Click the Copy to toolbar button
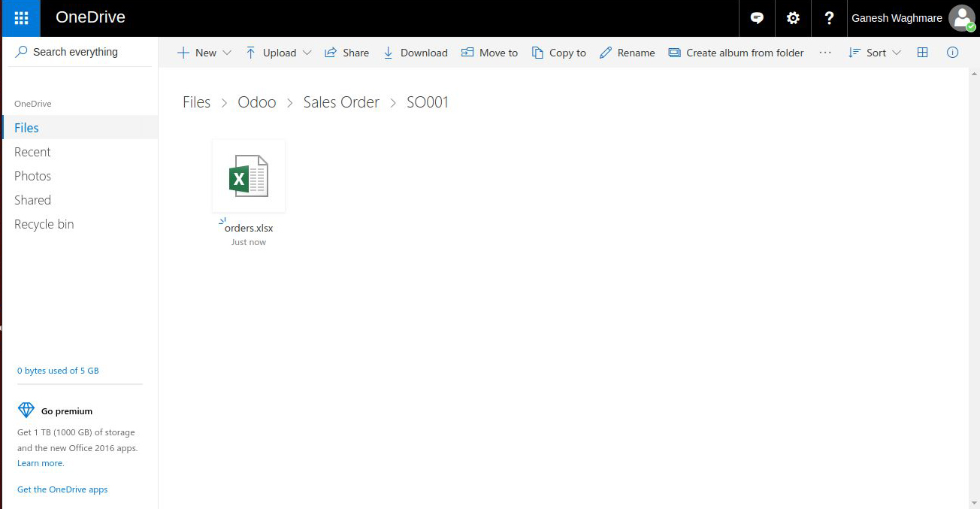980x509 pixels. pos(558,53)
